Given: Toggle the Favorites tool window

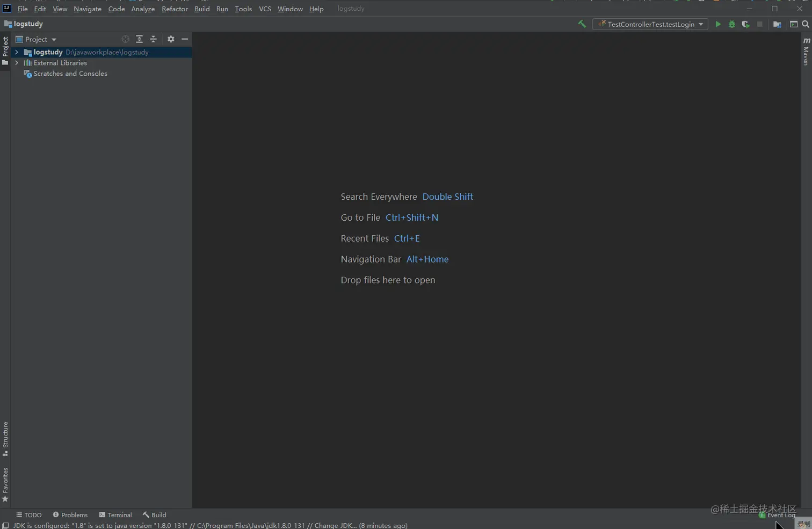Looking at the screenshot, I should pyautogui.click(x=5, y=481).
